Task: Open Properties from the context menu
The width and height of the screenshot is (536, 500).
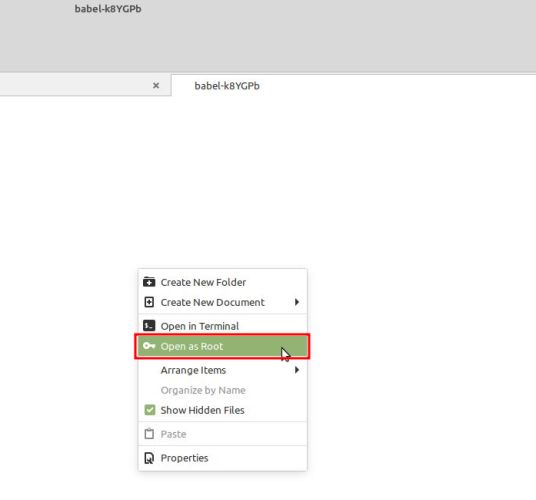Action: 222,458
